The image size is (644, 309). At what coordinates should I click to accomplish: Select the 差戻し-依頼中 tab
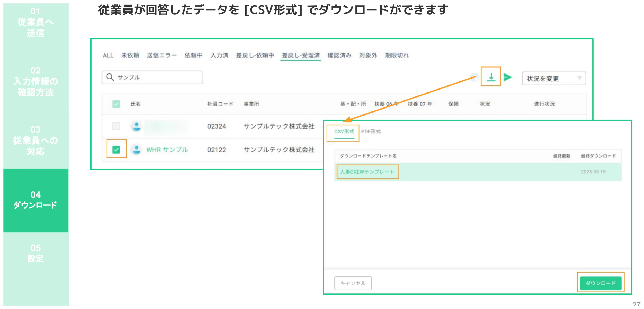pos(255,55)
